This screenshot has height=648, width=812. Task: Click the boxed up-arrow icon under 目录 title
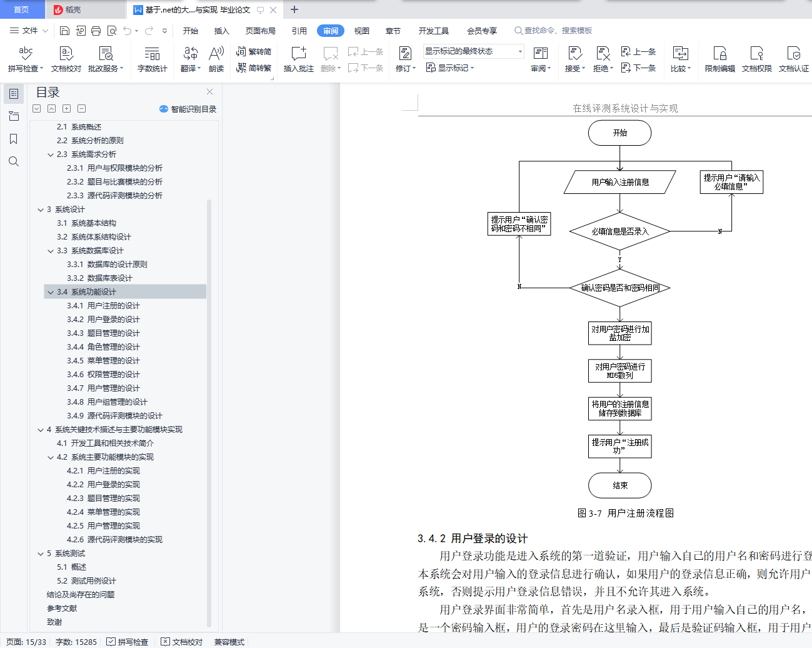tap(52, 109)
